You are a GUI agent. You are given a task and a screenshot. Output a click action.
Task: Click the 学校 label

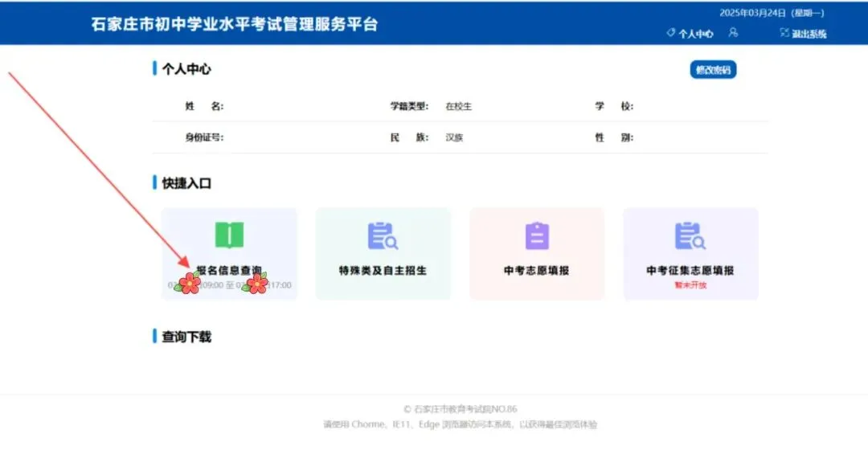point(614,106)
